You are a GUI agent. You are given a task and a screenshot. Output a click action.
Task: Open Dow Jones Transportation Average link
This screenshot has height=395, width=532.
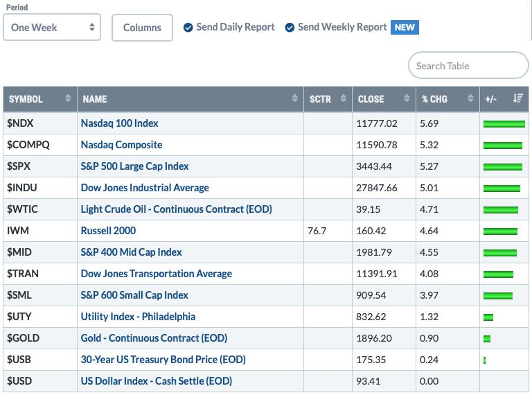157,274
